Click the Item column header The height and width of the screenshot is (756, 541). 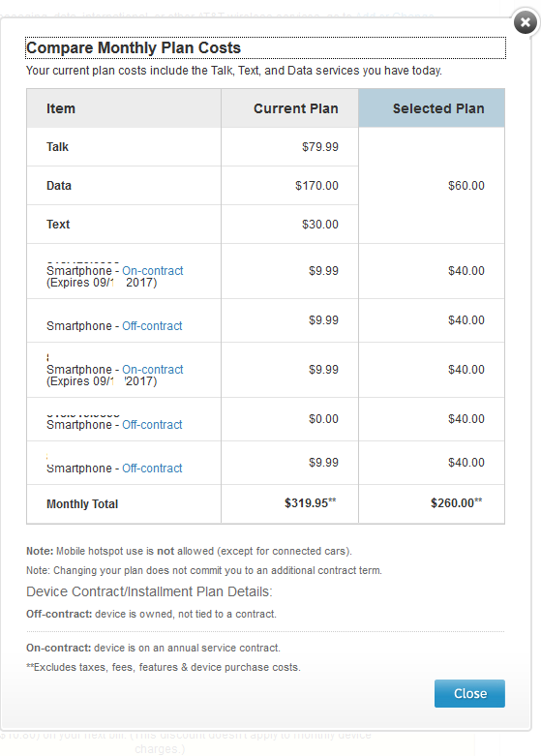pos(124,108)
